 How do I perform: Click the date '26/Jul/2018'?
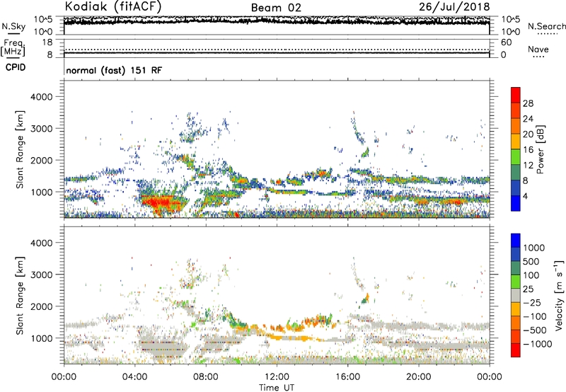[x=454, y=6]
